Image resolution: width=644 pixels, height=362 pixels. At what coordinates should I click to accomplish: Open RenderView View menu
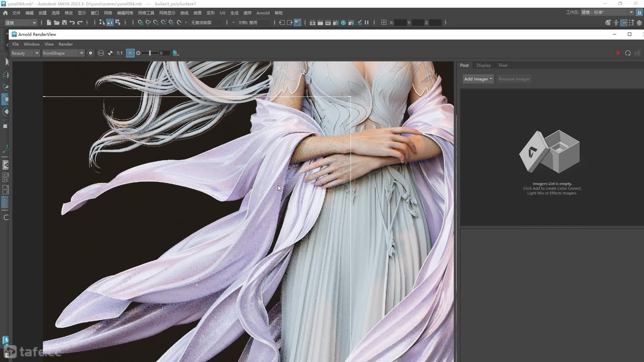coord(49,44)
